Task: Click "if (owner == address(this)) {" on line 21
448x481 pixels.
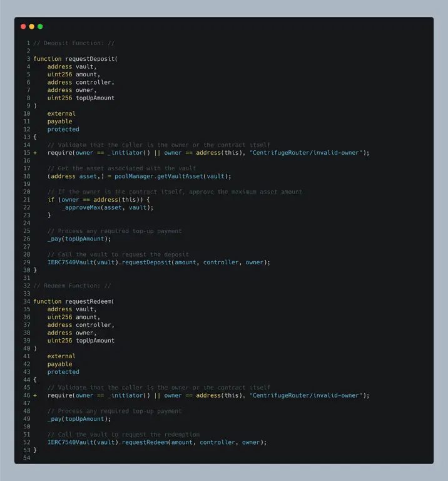Action: click(99, 200)
